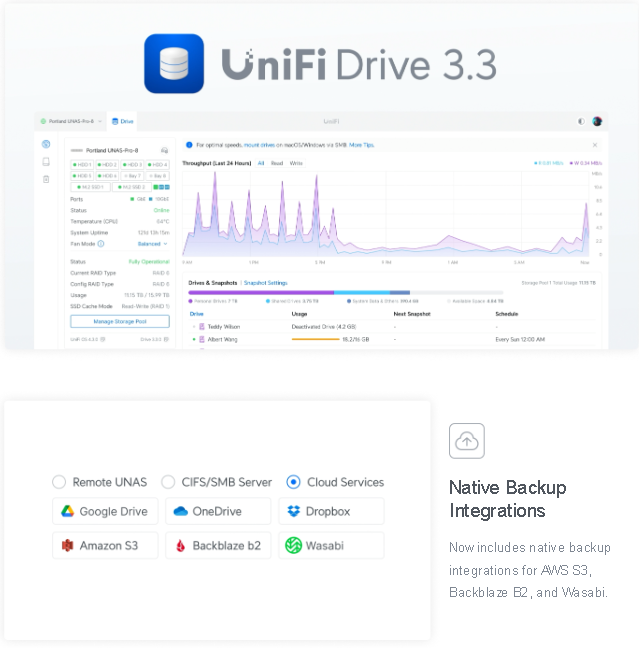Open the Portland UNAS-Pro-8 device dropdown
This screenshot has width=639, height=648.
coord(71,121)
